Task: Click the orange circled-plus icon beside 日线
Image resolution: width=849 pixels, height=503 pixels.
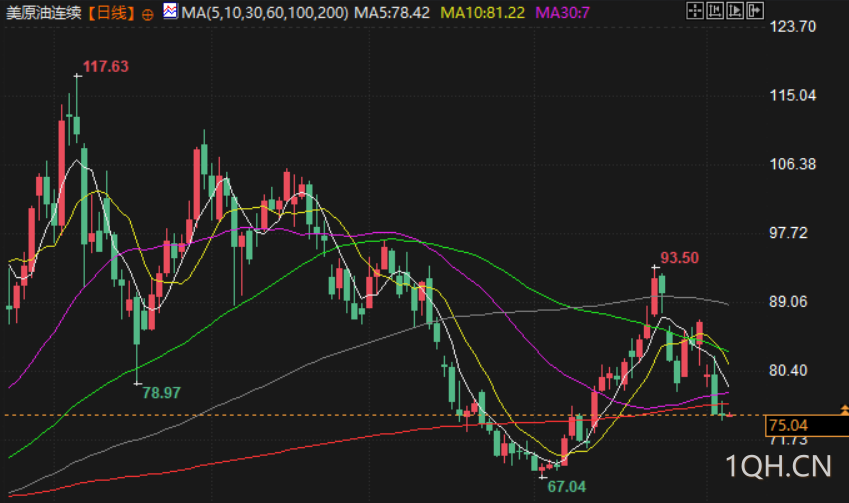Action: click(147, 15)
